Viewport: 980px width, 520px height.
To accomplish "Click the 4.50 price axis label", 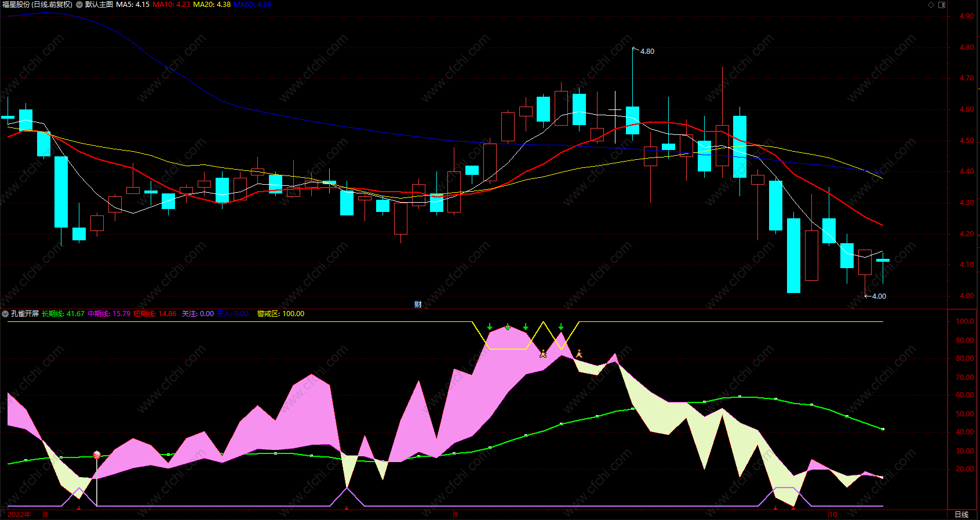I will point(967,141).
